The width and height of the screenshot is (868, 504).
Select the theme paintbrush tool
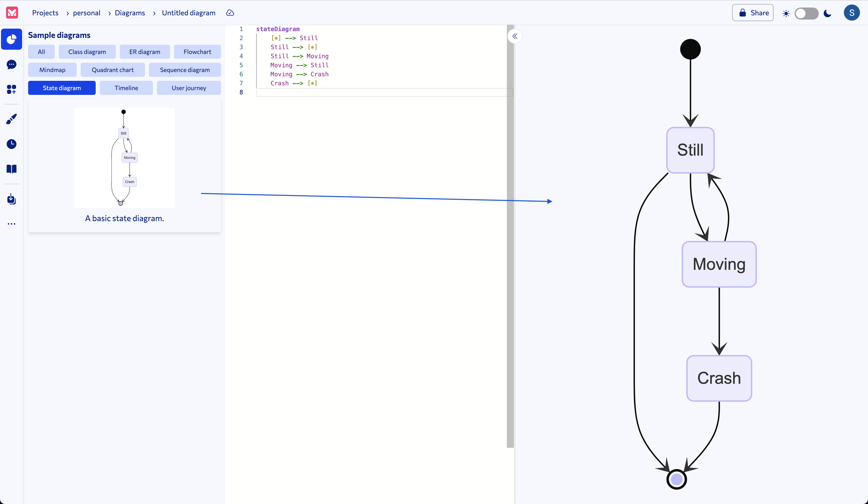point(11,119)
